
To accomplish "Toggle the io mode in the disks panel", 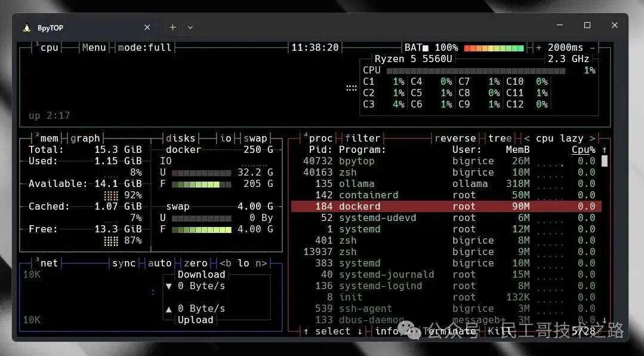I will 226,139.
